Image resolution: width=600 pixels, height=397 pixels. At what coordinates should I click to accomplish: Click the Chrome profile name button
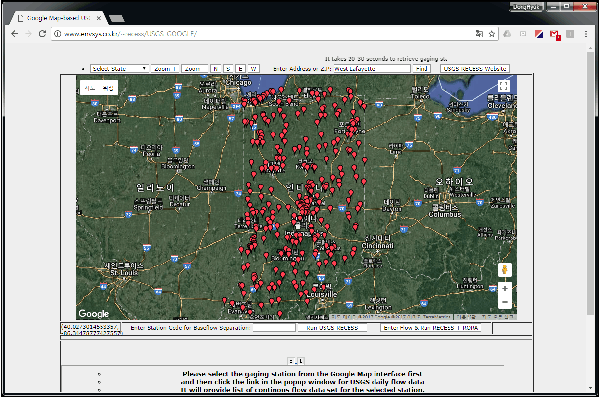[526, 7]
